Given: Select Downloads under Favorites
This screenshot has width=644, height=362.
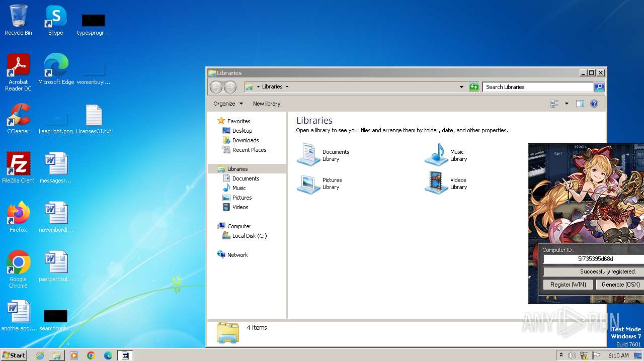Looking at the screenshot, I should pyautogui.click(x=240, y=140).
